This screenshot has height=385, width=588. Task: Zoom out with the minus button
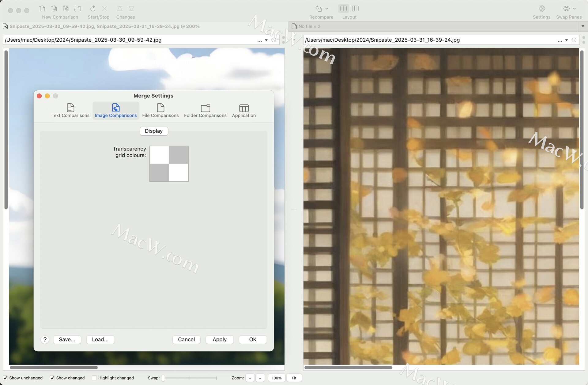coord(250,378)
